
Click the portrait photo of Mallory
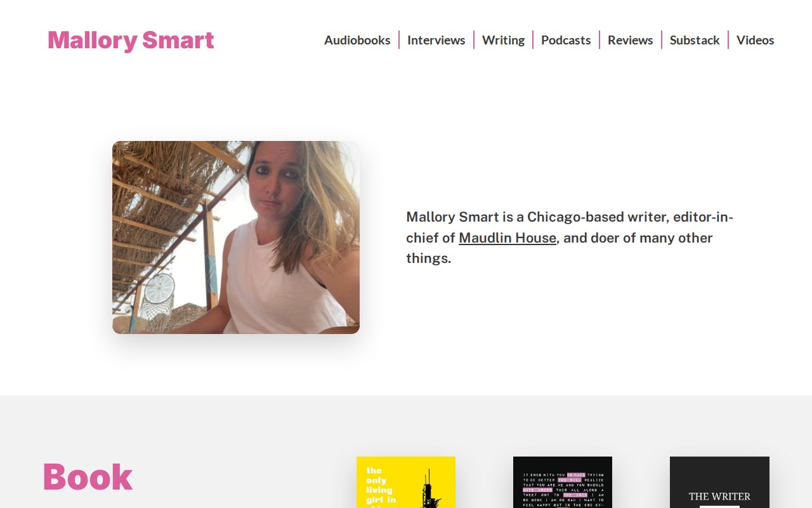pos(236,237)
